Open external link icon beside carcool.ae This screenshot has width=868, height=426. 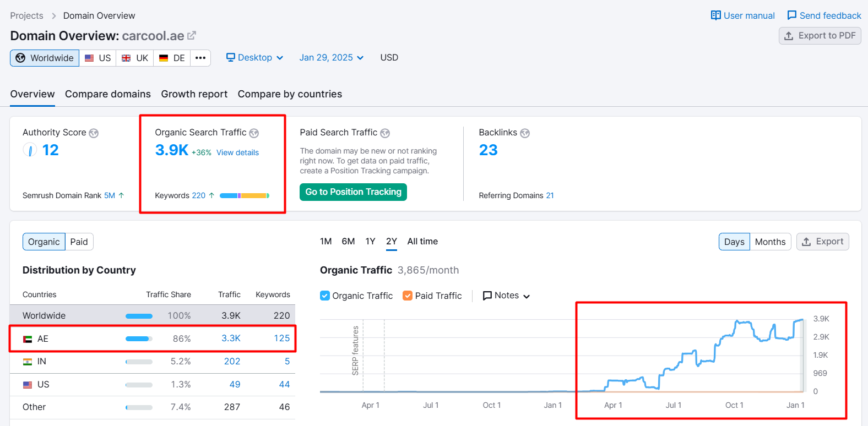click(192, 36)
